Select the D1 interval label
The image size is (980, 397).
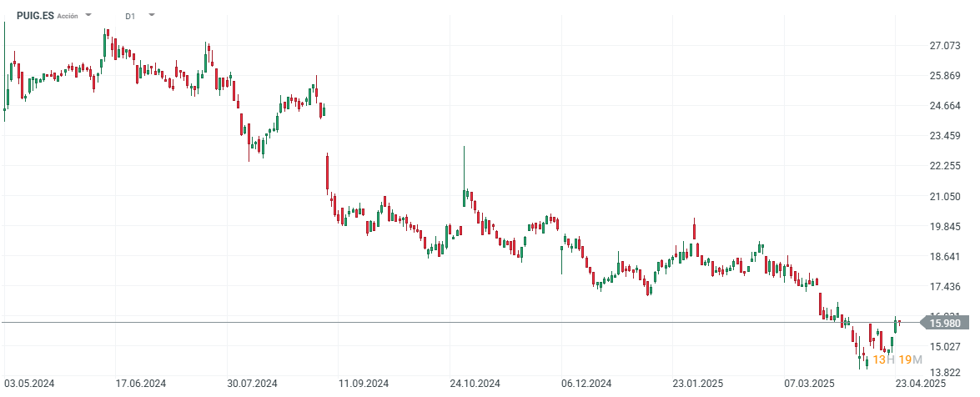[x=130, y=16]
